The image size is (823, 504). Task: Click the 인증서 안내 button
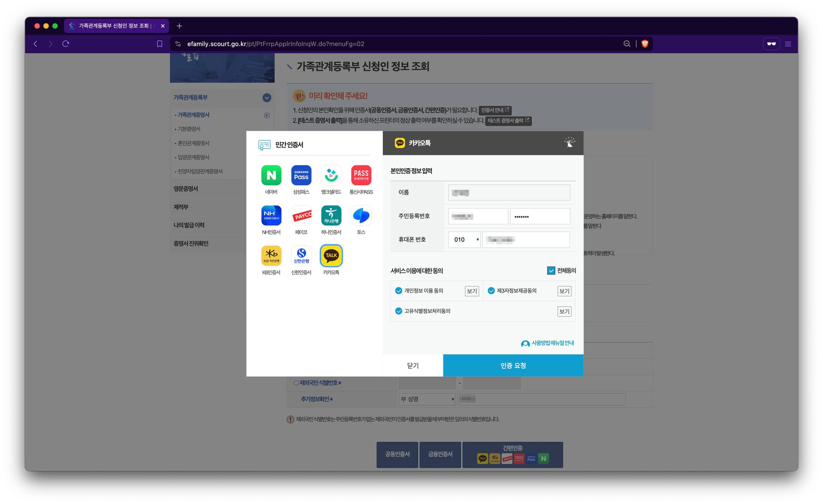tap(495, 110)
